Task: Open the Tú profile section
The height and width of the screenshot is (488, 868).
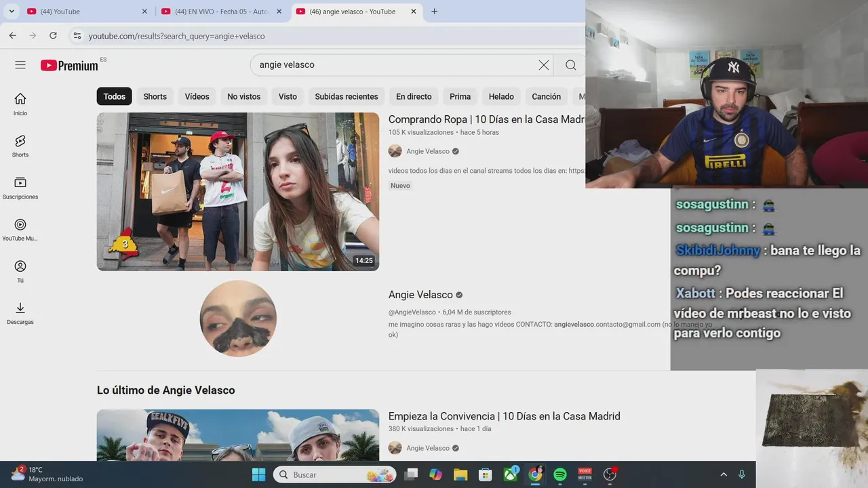Action: point(20,271)
